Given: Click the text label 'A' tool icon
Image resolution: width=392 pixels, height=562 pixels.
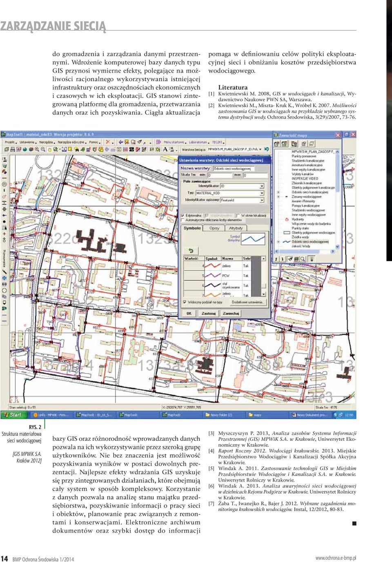Looking at the screenshot, I should tap(165, 149).
